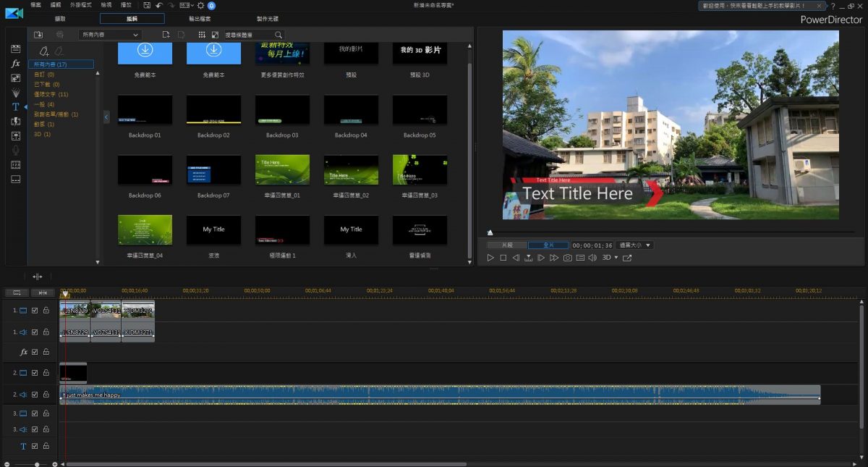This screenshot has width=868, height=467.
Task: Open the preferences gear icon in top toolbar
Action: [200, 5]
